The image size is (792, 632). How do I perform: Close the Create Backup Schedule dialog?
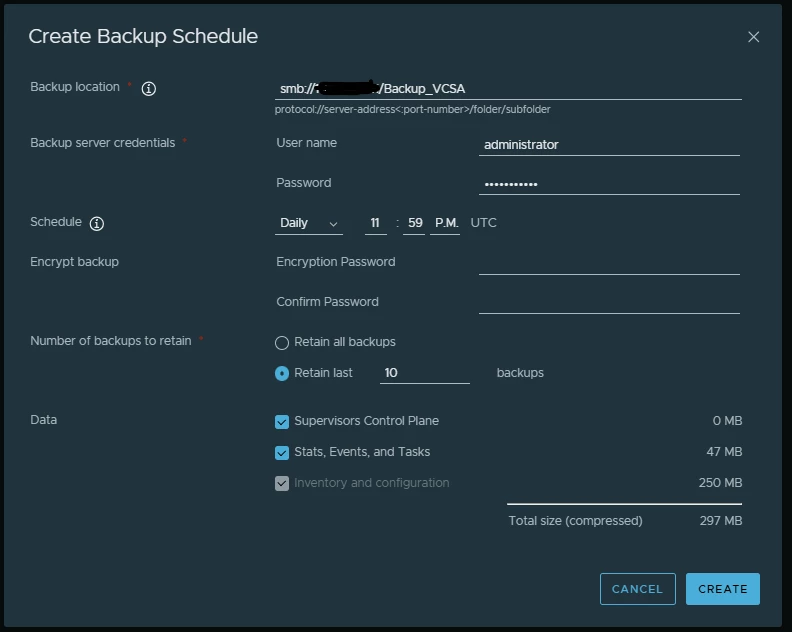(753, 37)
